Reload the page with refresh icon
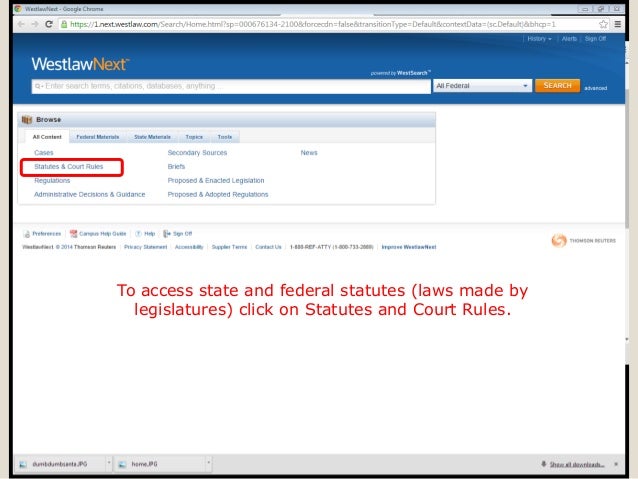This screenshot has width=638, height=479. [x=49, y=24]
